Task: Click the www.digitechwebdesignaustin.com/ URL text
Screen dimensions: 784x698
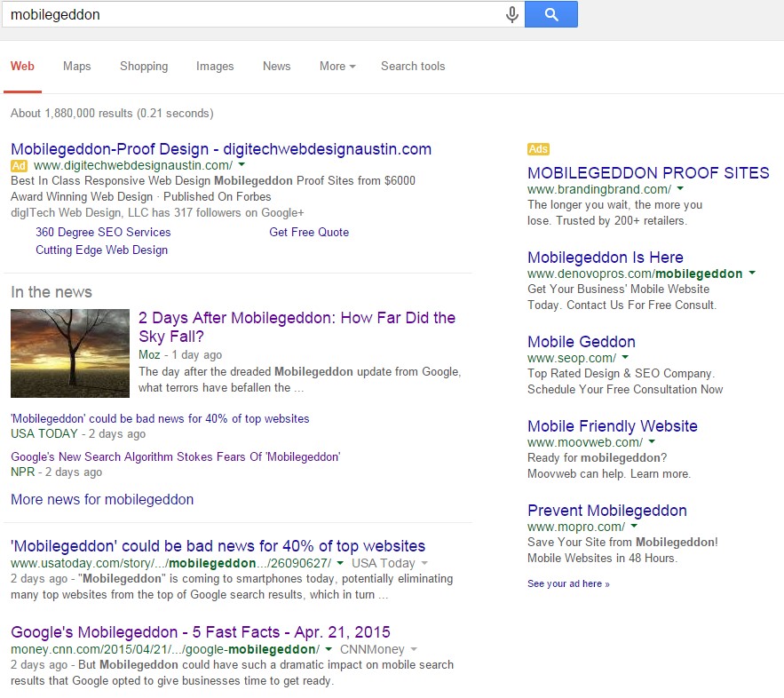Action: pos(133,165)
